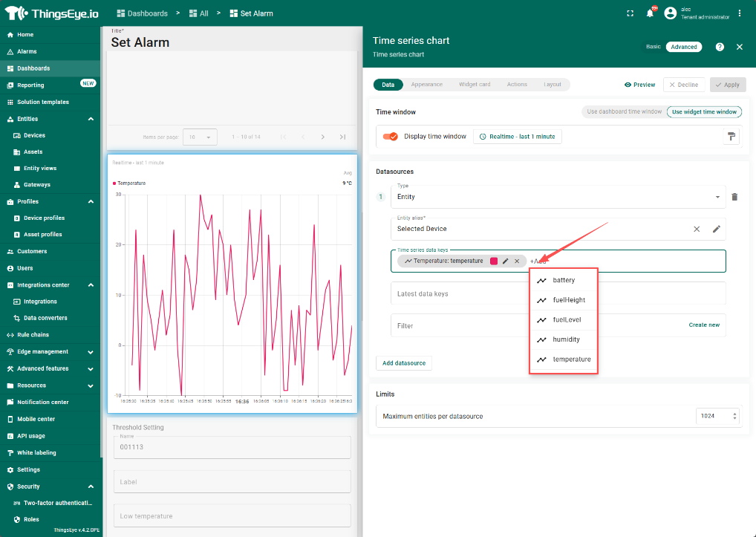Click the Add datasource button
Viewport: 756px width, 537px height.
click(x=403, y=363)
